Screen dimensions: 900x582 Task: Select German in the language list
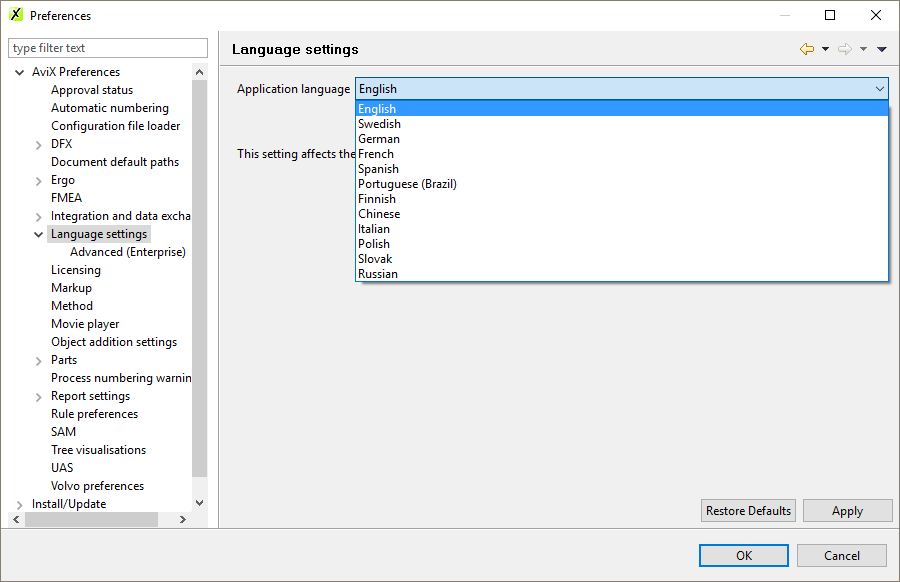point(379,139)
